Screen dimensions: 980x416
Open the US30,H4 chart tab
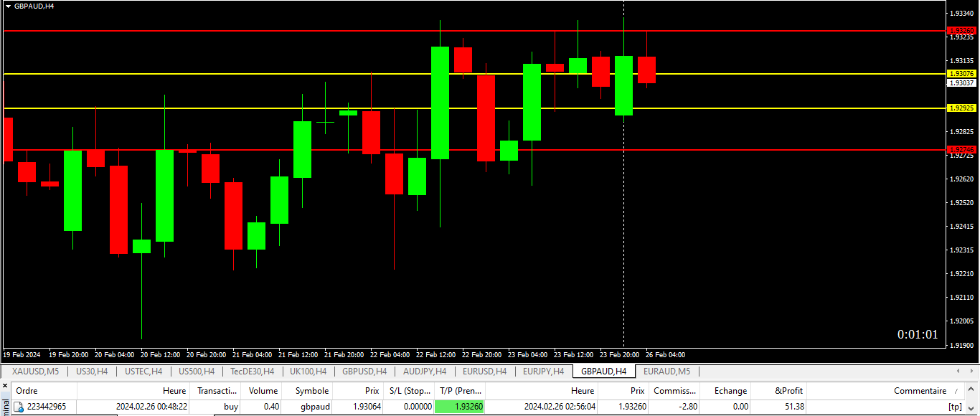coord(92,372)
